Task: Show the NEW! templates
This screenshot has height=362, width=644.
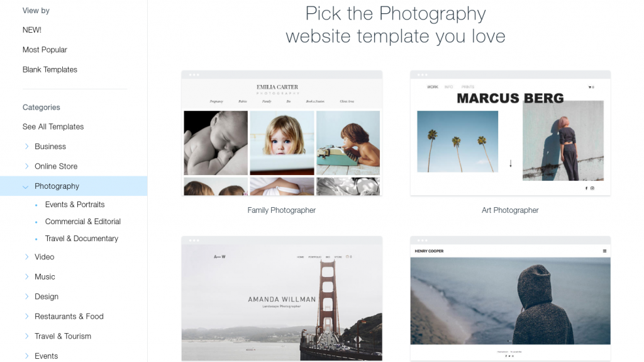Action: coord(32,30)
